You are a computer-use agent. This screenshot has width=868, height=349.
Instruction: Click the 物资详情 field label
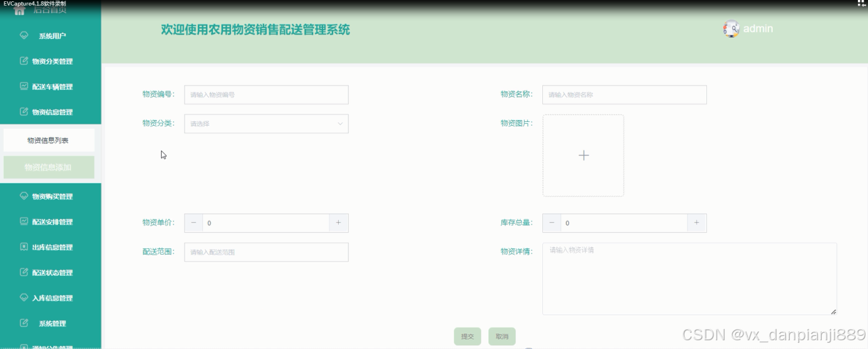pyautogui.click(x=517, y=251)
